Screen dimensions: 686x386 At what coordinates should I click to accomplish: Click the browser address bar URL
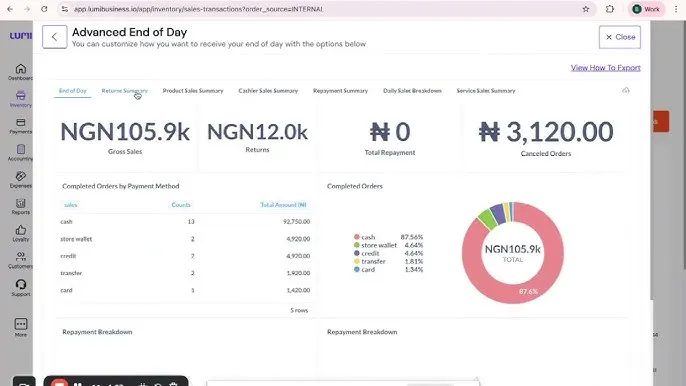(199, 9)
